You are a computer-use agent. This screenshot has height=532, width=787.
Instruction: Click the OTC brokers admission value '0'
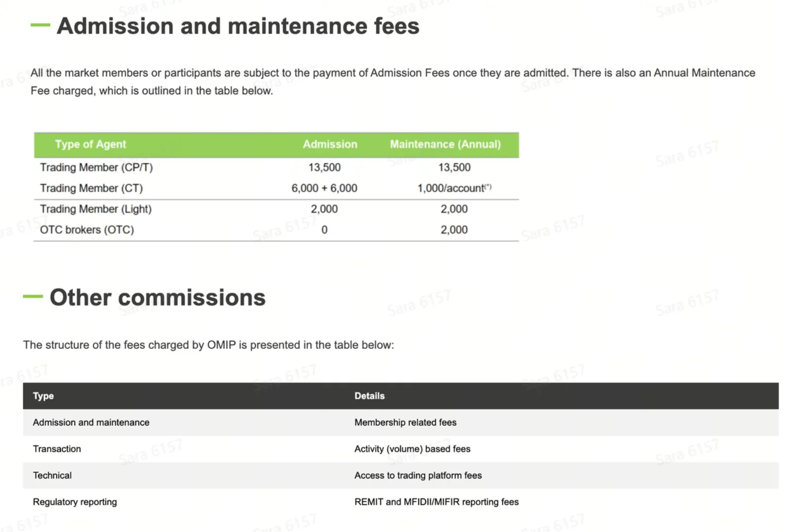point(324,229)
